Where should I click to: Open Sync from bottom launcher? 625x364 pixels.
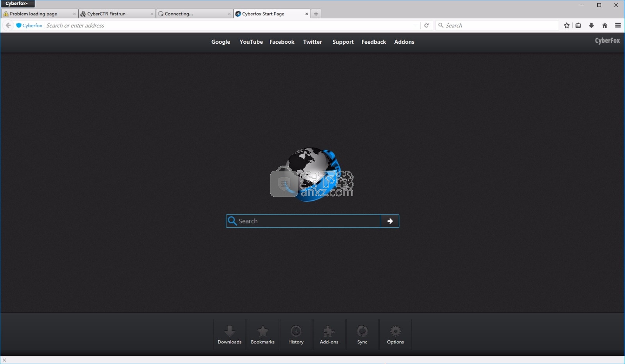coord(362,334)
